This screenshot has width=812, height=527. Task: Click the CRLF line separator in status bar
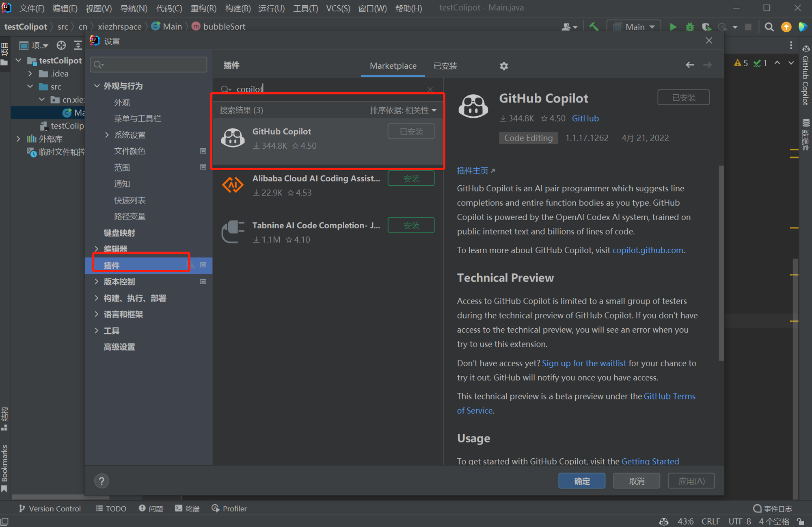point(710,521)
